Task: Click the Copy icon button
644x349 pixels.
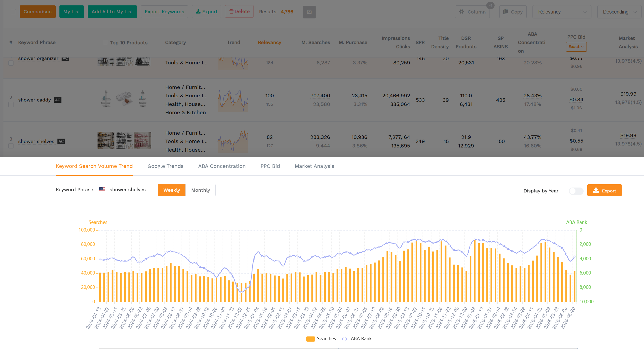Action: [513, 12]
